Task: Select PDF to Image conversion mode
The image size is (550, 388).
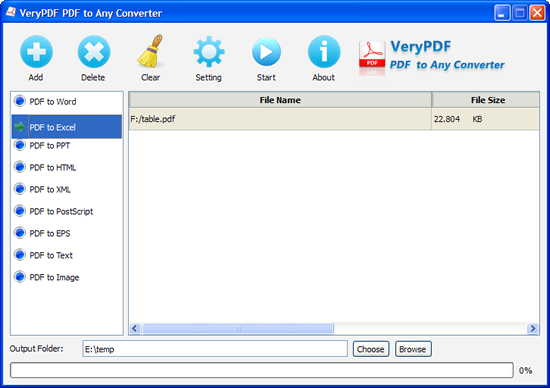Action: click(x=67, y=277)
